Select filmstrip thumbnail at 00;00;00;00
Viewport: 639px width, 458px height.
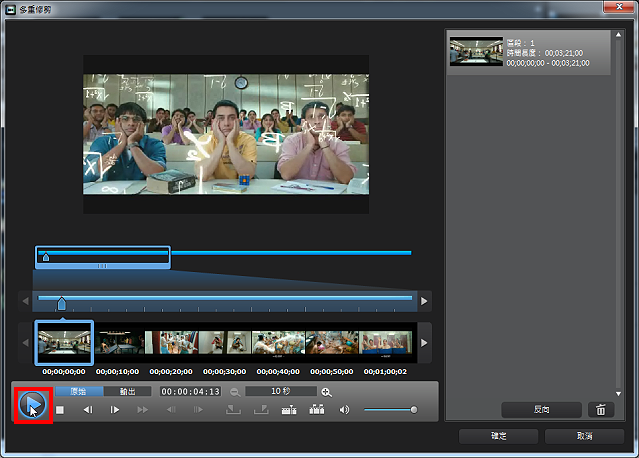click(64, 342)
